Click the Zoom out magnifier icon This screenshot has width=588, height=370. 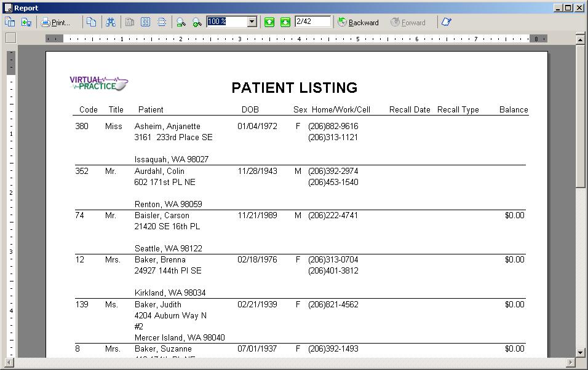[x=181, y=22]
